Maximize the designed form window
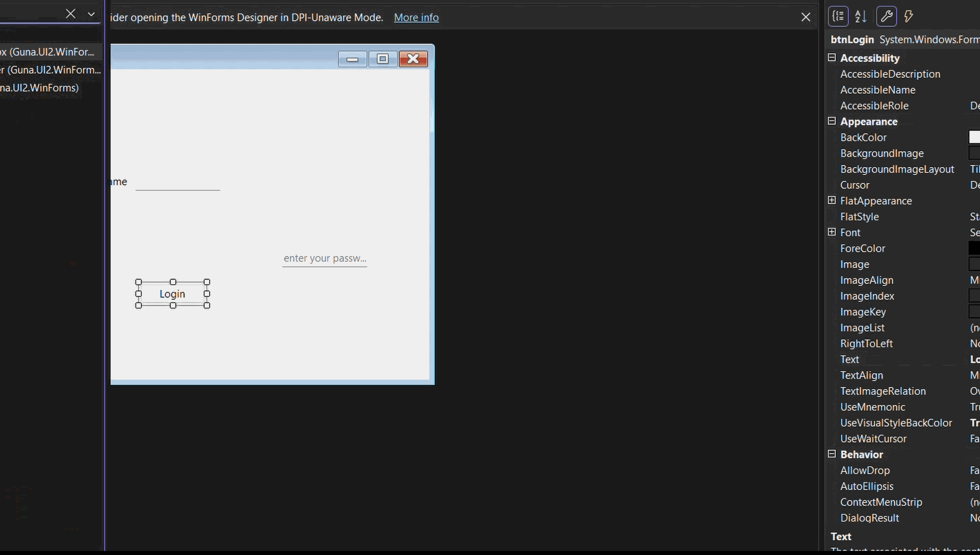This screenshot has height=555, width=980. click(x=383, y=59)
